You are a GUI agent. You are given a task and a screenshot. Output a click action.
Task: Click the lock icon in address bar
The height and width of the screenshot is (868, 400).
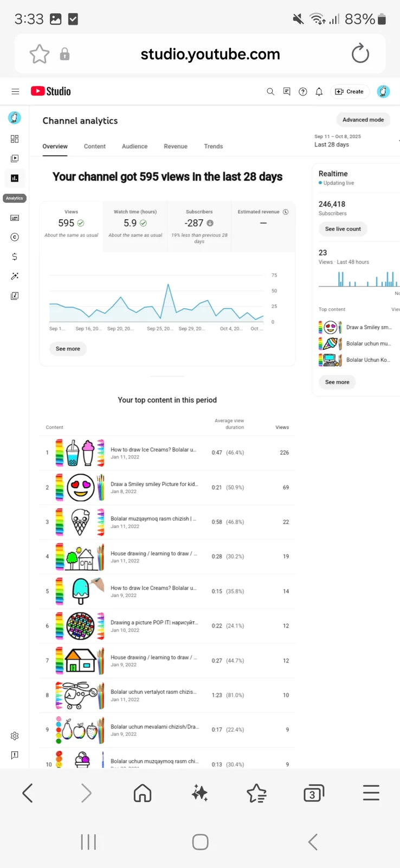click(64, 54)
